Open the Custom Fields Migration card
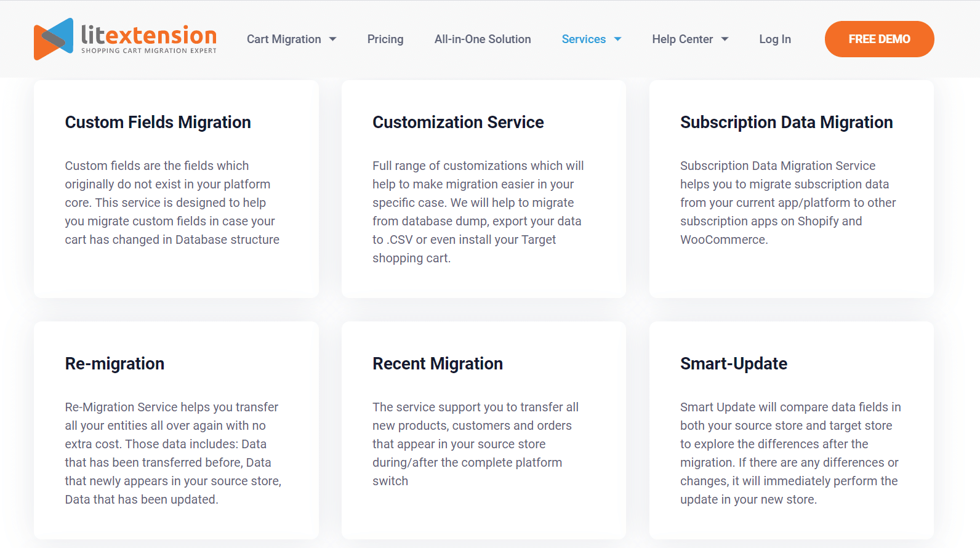The width and height of the screenshot is (980, 548). [176, 189]
